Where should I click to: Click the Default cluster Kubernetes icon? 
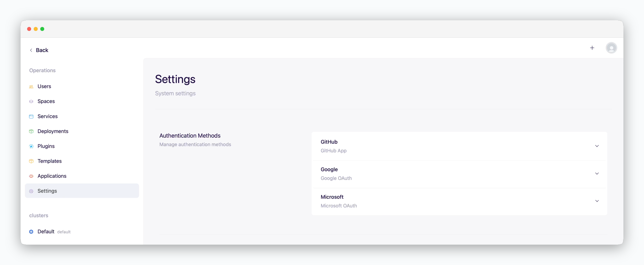[x=31, y=232]
